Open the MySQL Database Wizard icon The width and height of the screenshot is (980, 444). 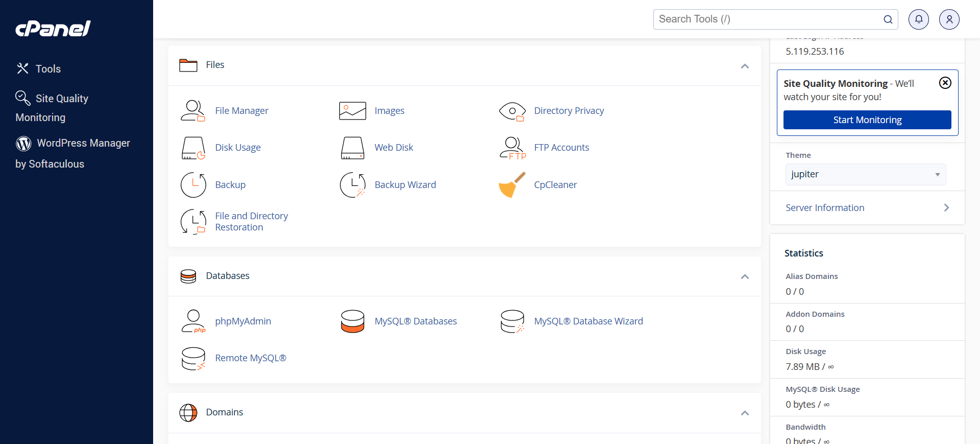pyautogui.click(x=512, y=321)
